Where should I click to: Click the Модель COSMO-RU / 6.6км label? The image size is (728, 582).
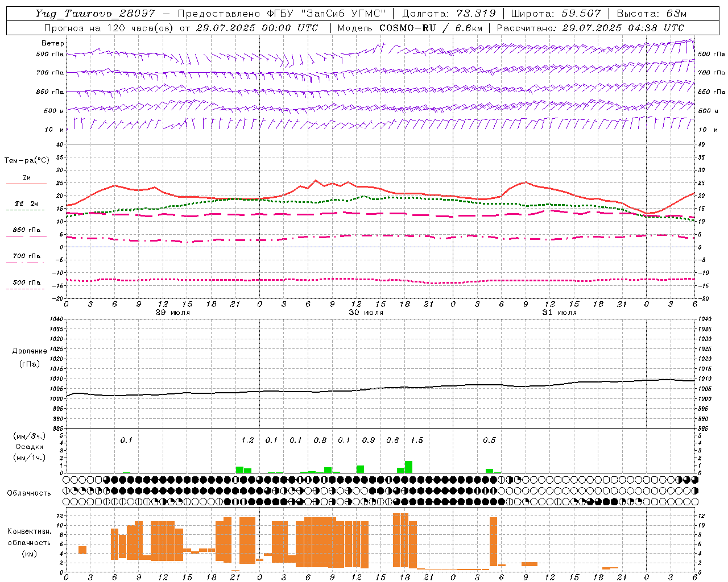click(x=410, y=28)
